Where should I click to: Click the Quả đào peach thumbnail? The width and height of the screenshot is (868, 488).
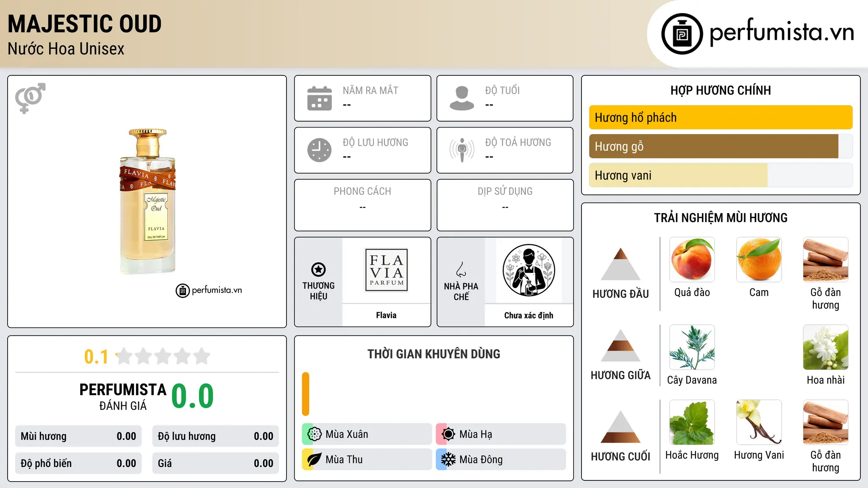coord(692,260)
